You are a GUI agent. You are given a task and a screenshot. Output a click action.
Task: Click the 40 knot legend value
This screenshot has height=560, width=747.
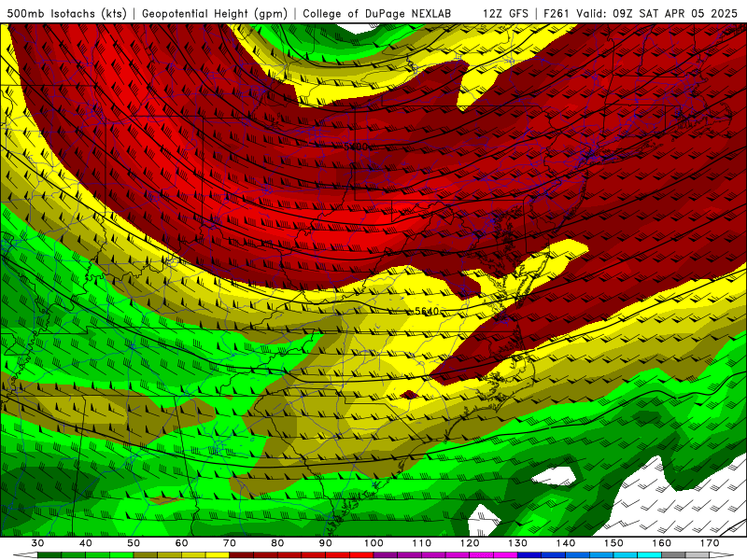tap(86, 543)
